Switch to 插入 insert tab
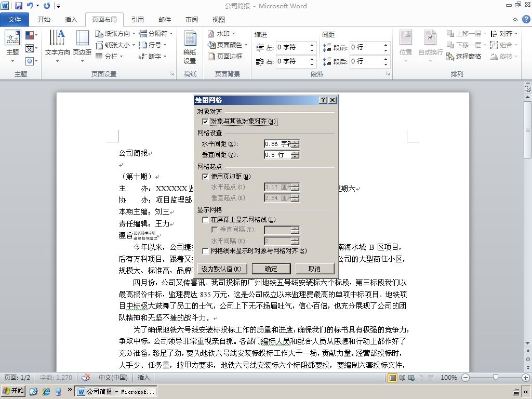 (x=71, y=20)
